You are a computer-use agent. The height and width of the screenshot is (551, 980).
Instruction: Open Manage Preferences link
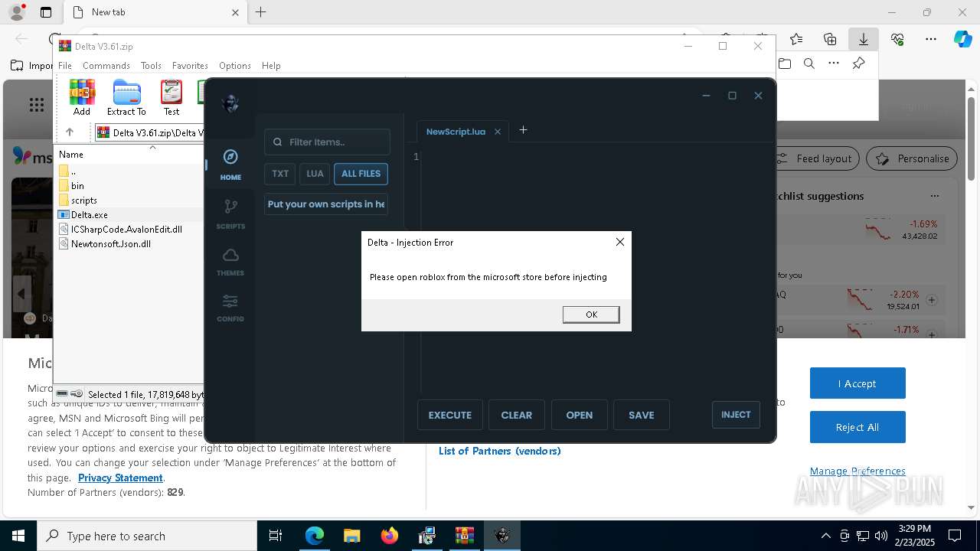(x=857, y=471)
